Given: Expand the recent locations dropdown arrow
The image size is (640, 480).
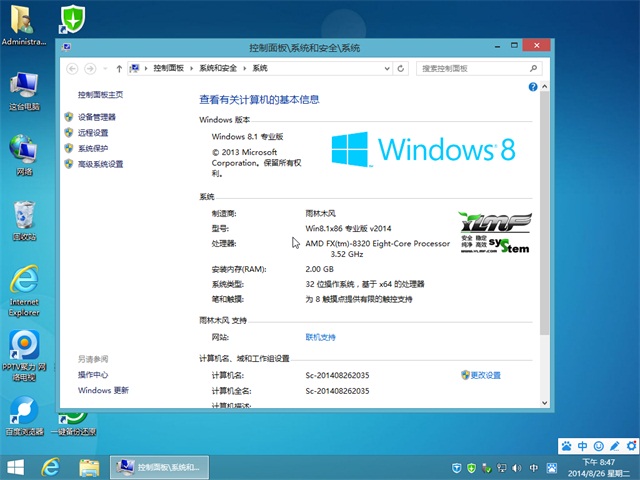Looking at the screenshot, I should tap(106, 68).
